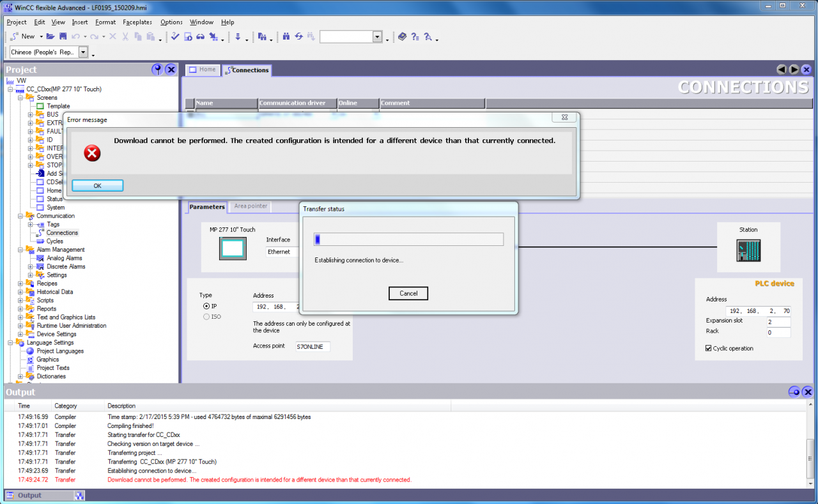Viewport: 818px width, 504px height.
Task: Expand the Recipes tree node
Action: [x=20, y=284]
